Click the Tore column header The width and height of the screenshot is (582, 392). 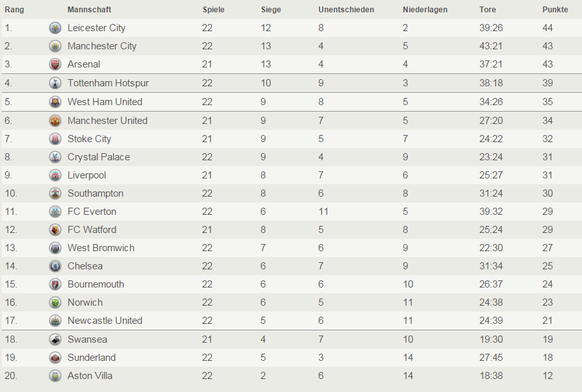point(487,10)
